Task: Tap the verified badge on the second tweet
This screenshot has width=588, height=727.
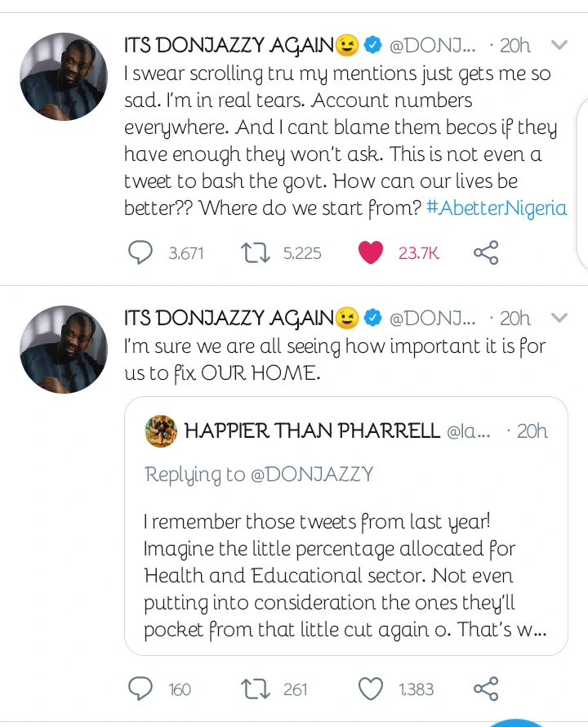Action: click(x=372, y=318)
